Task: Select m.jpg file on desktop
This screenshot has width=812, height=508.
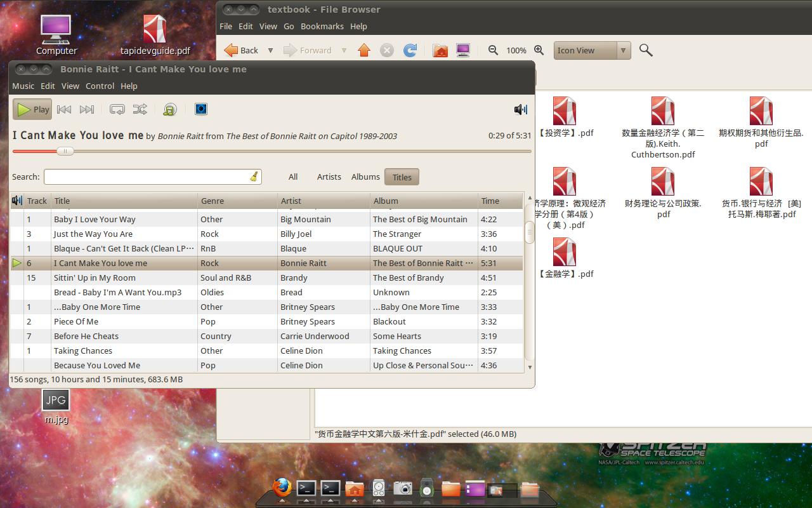Action: [x=56, y=406]
